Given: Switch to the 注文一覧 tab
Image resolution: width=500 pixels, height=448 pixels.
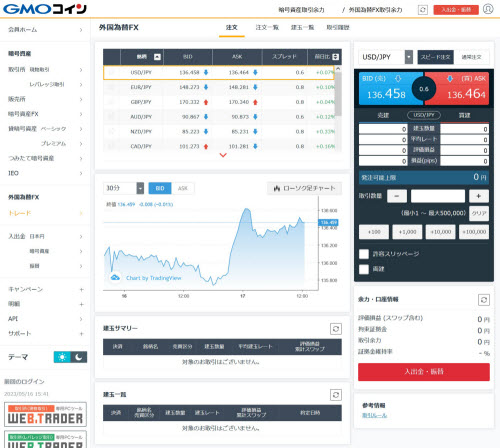Looking at the screenshot, I should [x=267, y=28].
